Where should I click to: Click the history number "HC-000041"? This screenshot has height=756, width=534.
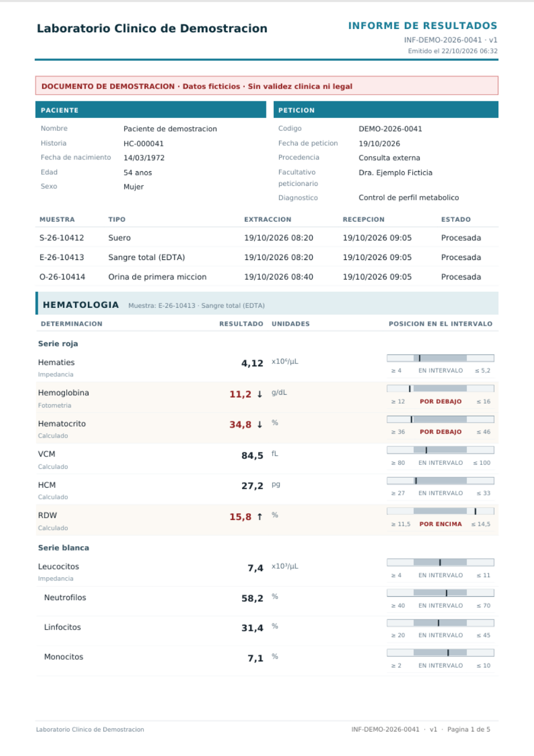[144, 144]
